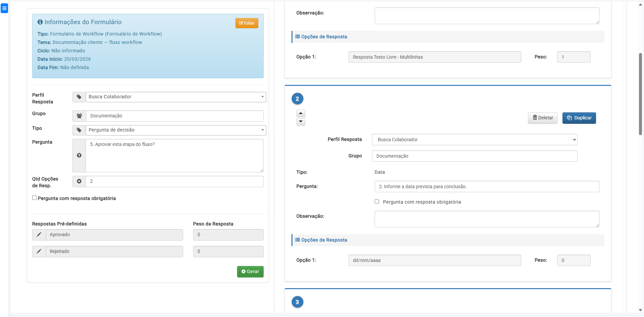Enable mandatory answer checkbox in left panel
Image resolution: width=644 pixels, height=317 pixels.
(34, 198)
